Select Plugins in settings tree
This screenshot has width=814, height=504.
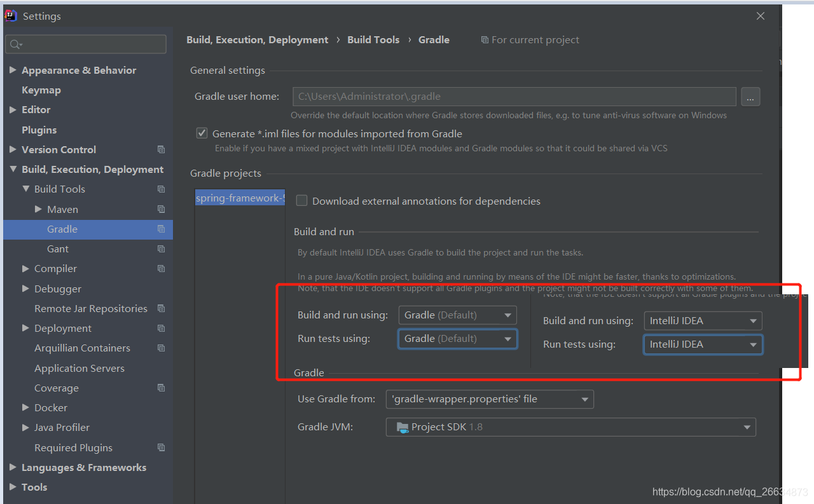coord(39,130)
